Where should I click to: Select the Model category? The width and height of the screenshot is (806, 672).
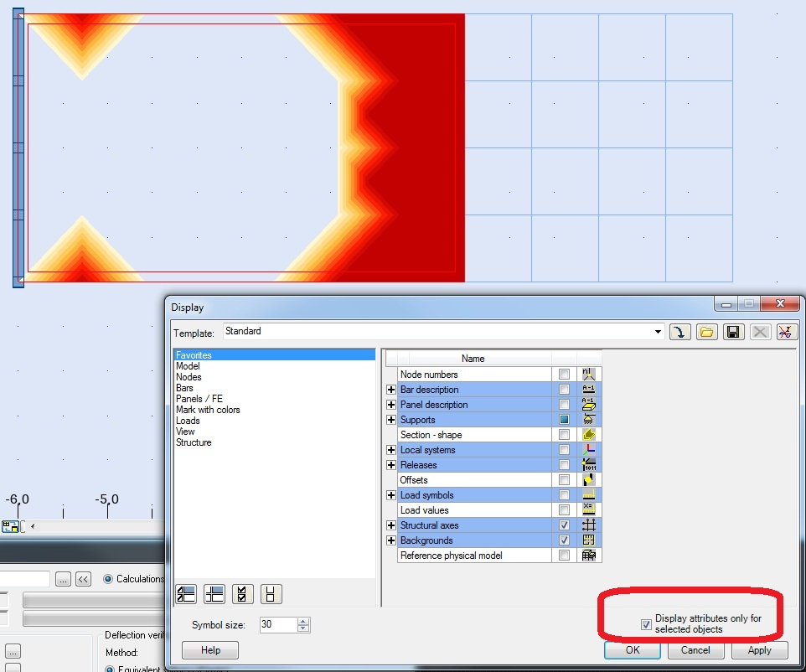tap(188, 366)
